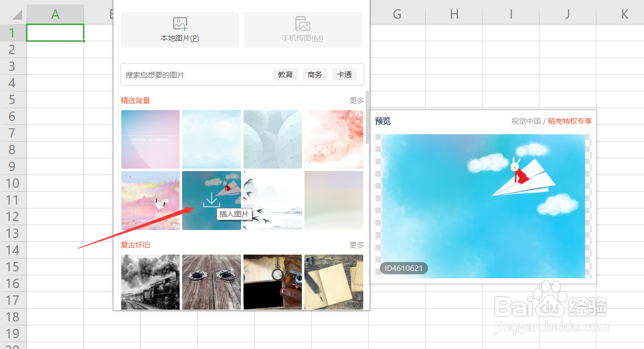
Task: Pick the Minimal Background pink-blue gradient thumbnail
Action: pyautogui.click(x=150, y=139)
